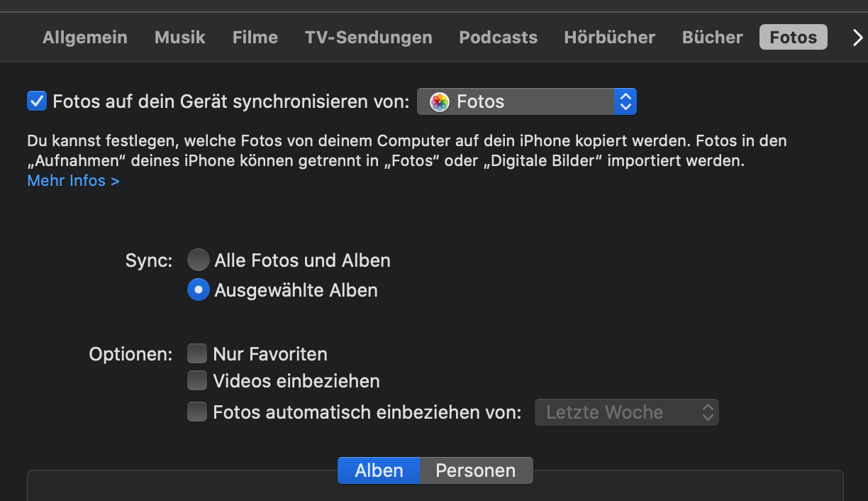This screenshot has height=501, width=868.
Task: Open the Musik tab
Action: pos(180,38)
